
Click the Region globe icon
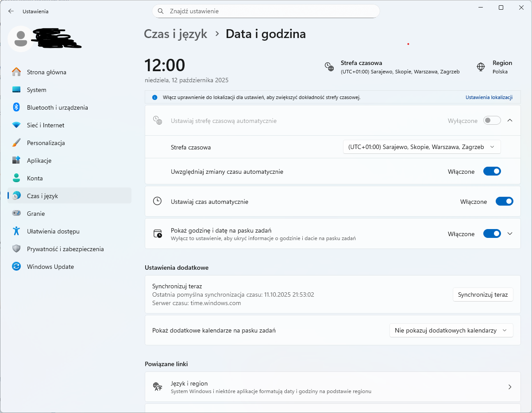(481, 67)
